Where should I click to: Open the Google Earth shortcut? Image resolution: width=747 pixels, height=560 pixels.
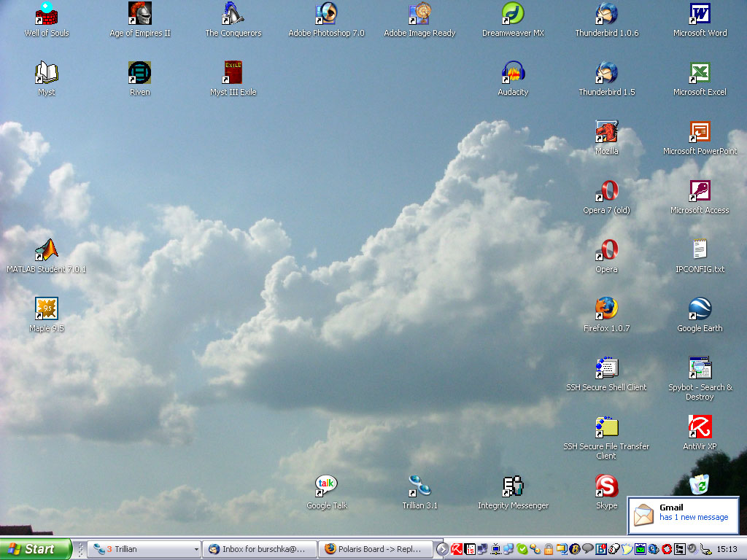pos(700,309)
